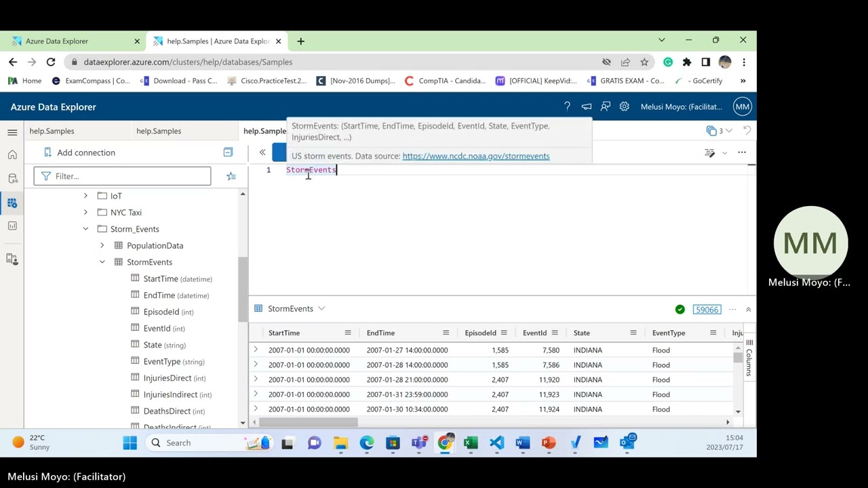Click the green query success checkmark
Screen dimensions: 868x488
(680, 309)
